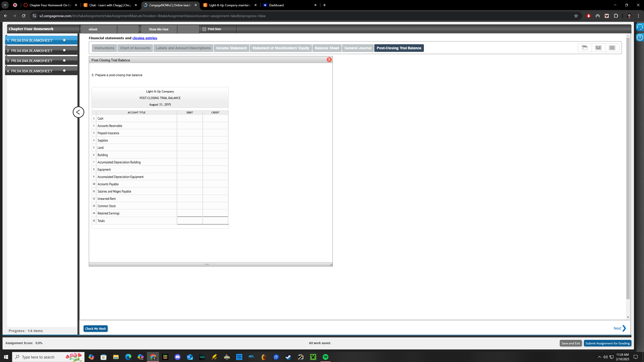The image size is (644, 362).
Task: Click the Debit cell in the Cash row
Action: click(x=190, y=118)
